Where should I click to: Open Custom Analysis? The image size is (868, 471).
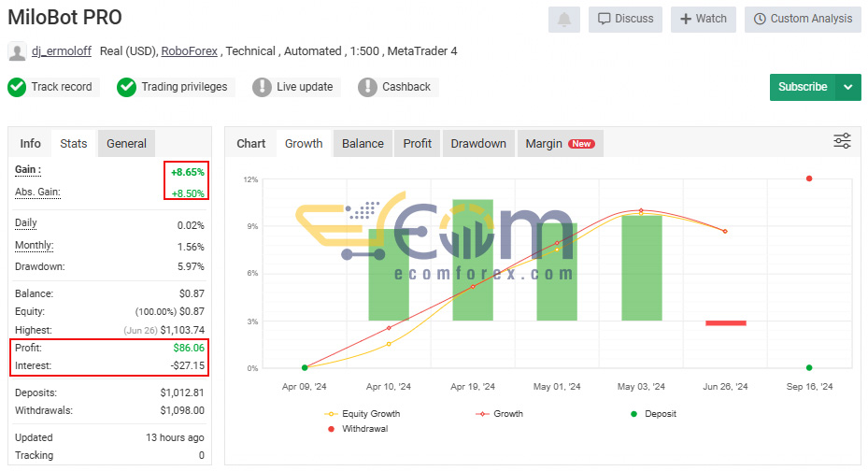coord(803,20)
